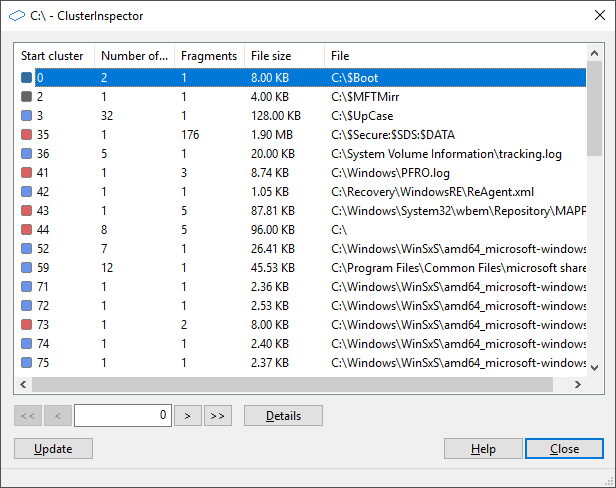Sort by File size column header

tap(284, 56)
